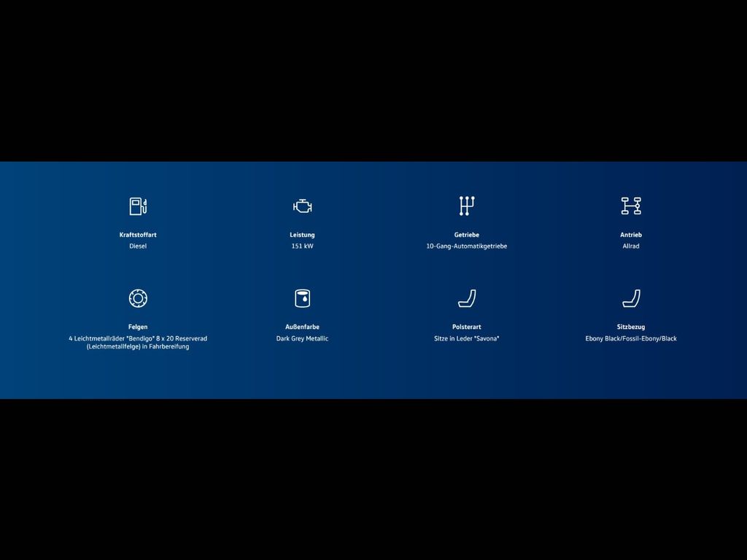Click the Ebony Black/Fossil-Ebony/Black seat cover text
747x560 pixels.
tap(631, 338)
